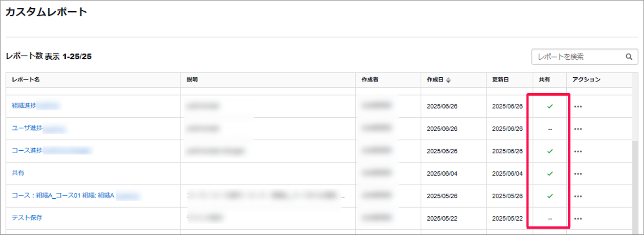Image resolution: width=644 pixels, height=235 pixels.
Task: Click the search magnifier icon
Action: 629,57
